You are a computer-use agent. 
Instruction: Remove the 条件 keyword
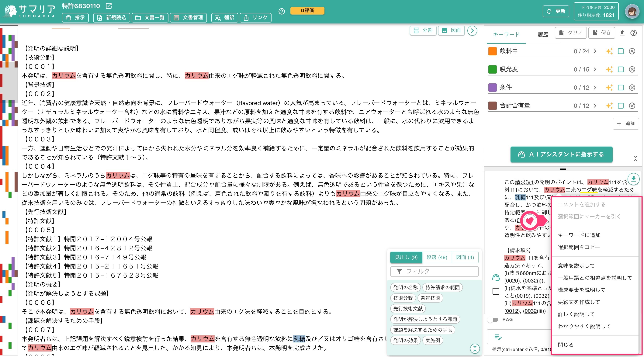[632, 88]
